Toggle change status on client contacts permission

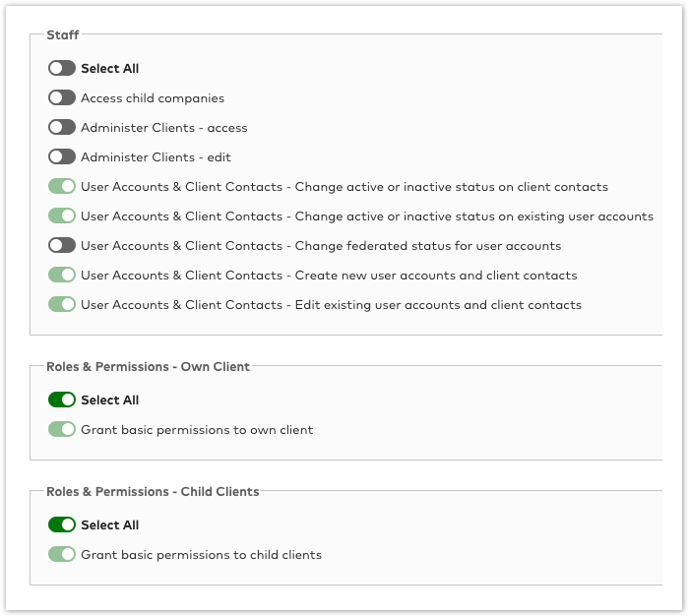pyautogui.click(x=62, y=186)
